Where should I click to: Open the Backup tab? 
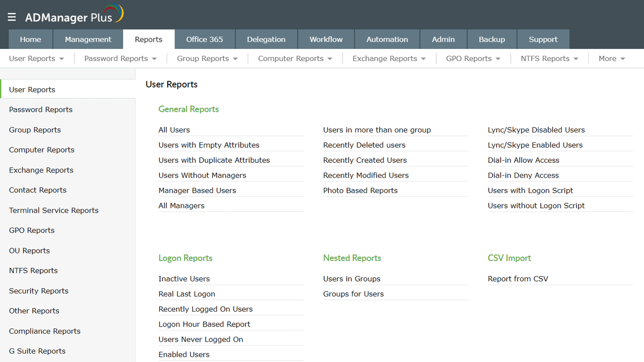492,39
